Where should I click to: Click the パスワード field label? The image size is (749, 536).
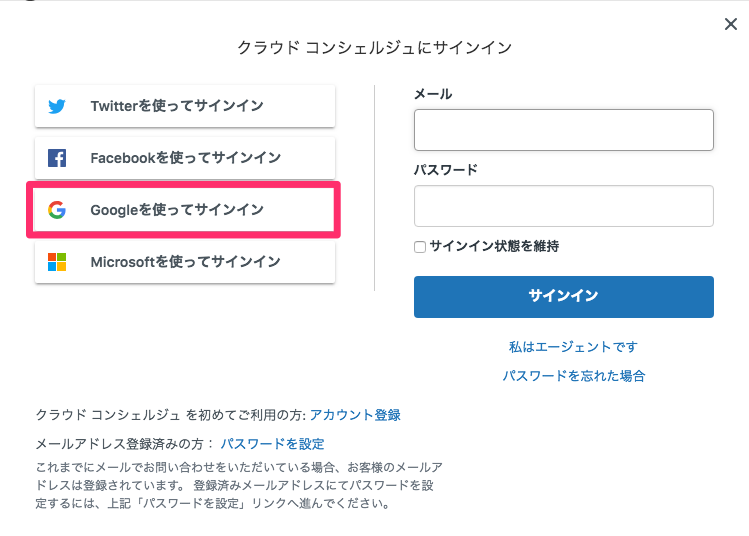point(446,170)
